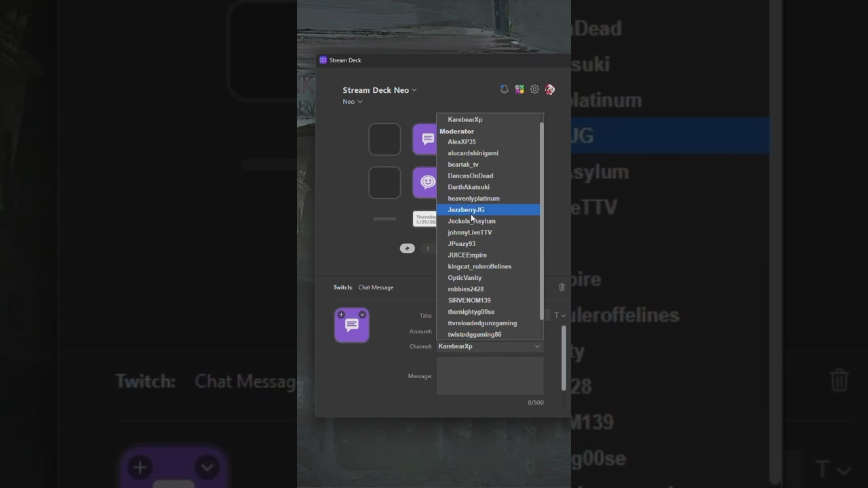This screenshot has height=488, width=868.
Task: Click the Chat Message key preview image
Action: (x=352, y=325)
